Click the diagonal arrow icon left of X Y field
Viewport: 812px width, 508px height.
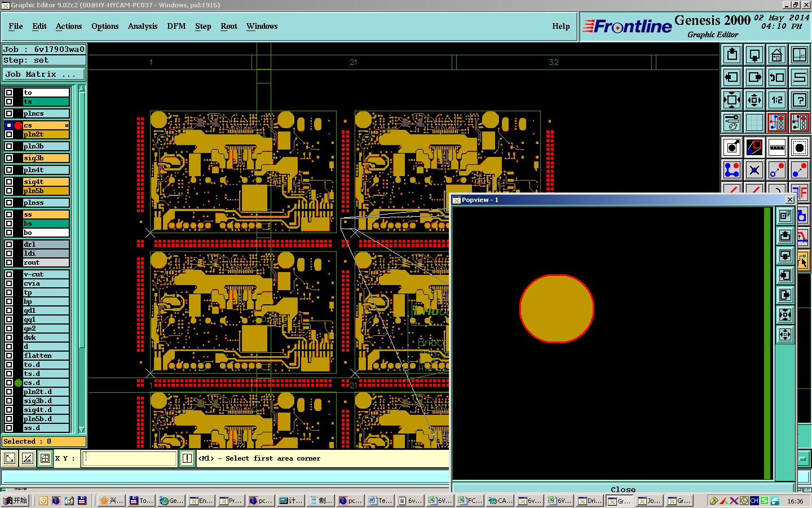(x=10, y=459)
